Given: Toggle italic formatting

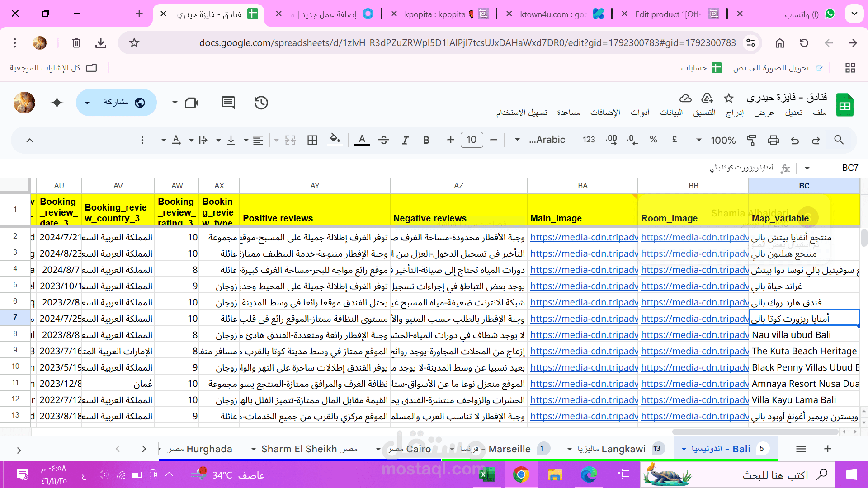Looking at the screenshot, I should tap(405, 140).
